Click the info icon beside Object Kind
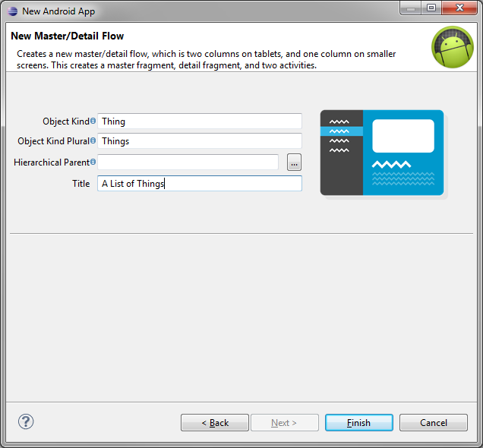483x448 pixels. [x=93, y=121]
